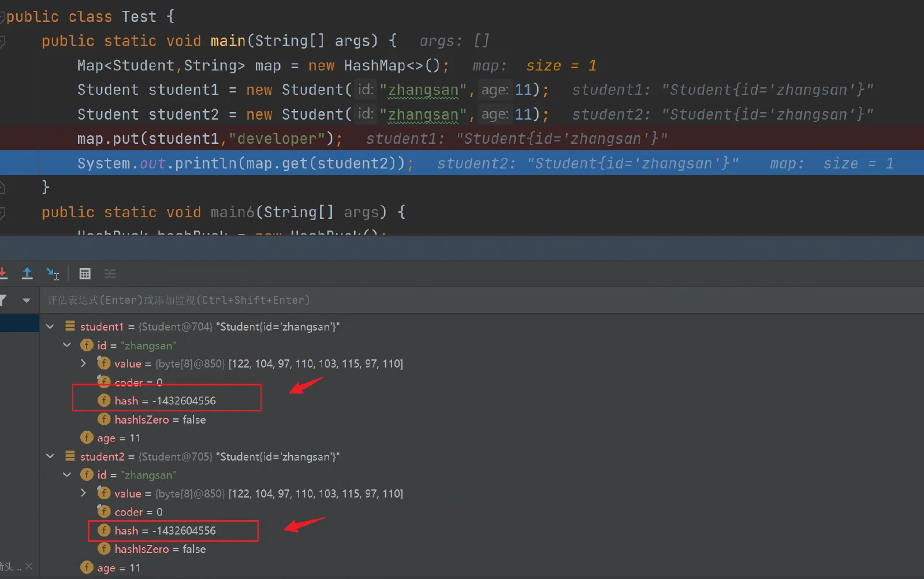This screenshot has width=924, height=579.
Task: Click the main6 method name in the editor
Action: pos(232,212)
